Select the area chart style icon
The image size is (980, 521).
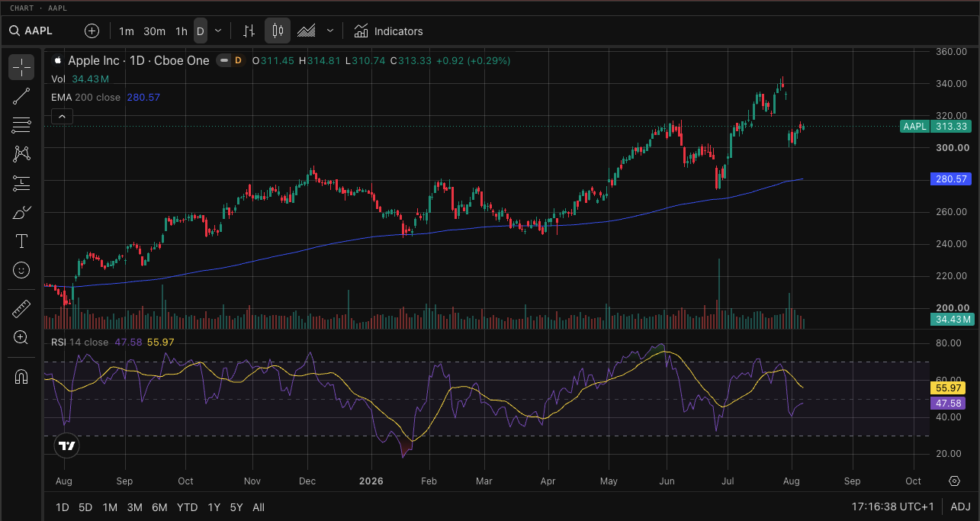307,31
